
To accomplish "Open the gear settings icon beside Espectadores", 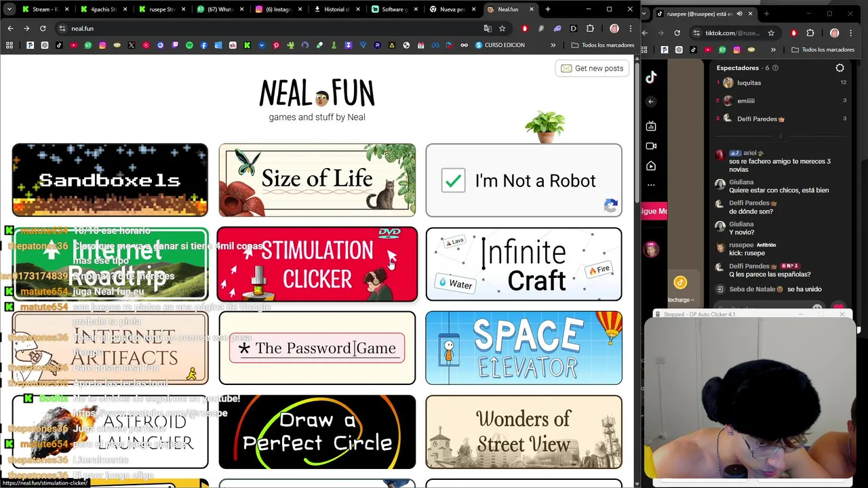I will coord(840,68).
